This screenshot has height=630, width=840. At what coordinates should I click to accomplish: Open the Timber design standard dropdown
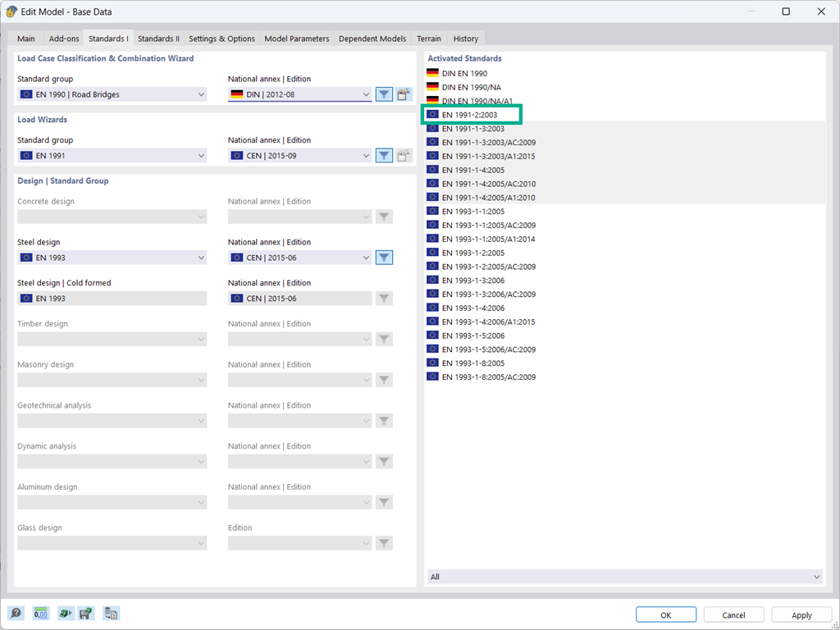pyautogui.click(x=112, y=339)
